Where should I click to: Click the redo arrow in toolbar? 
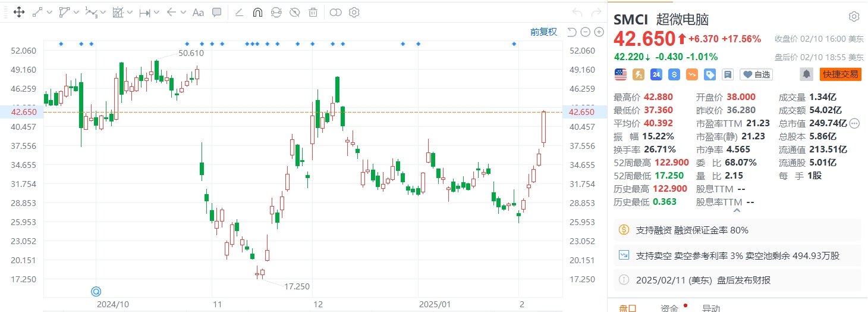pyautogui.click(x=595, y=12)
